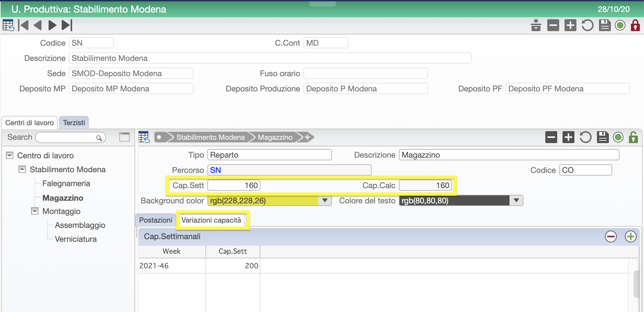Viewport: 644px width, 312px height.
Task: Open the Background color dropdown arrow
Action: pos(325,200)
